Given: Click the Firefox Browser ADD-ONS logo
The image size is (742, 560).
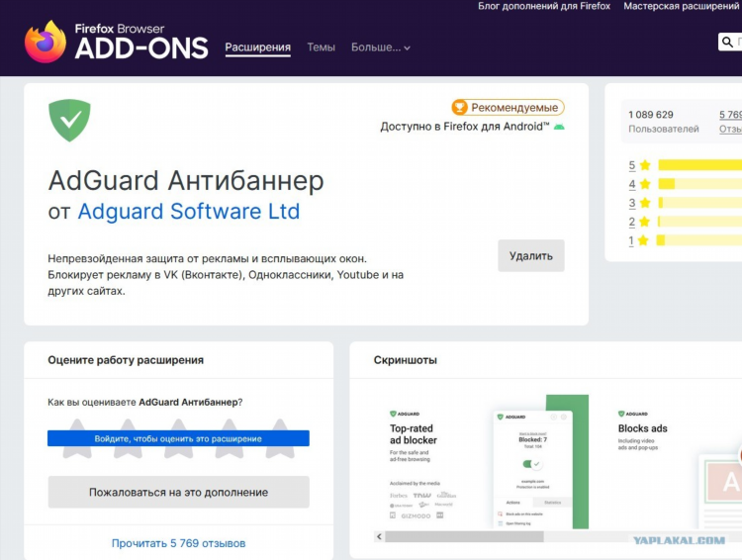Looking at the screenshot, I should (x=116, y=42).
